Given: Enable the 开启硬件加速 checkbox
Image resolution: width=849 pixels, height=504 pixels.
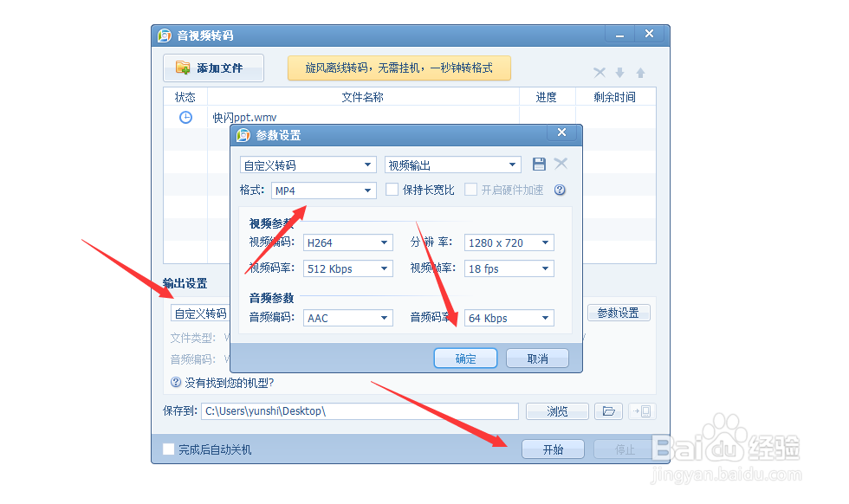Looking at the screenshot, I should tap(471, 189).
